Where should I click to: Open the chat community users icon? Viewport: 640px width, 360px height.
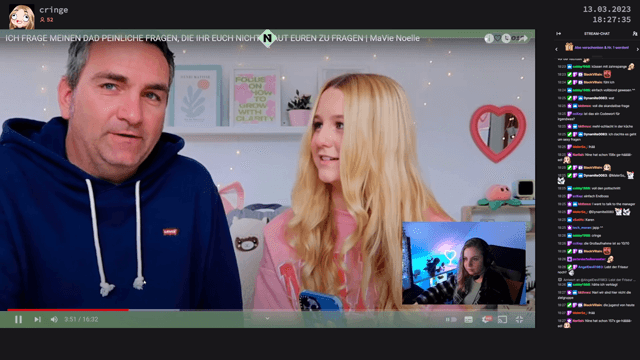[x=635, y=33]
